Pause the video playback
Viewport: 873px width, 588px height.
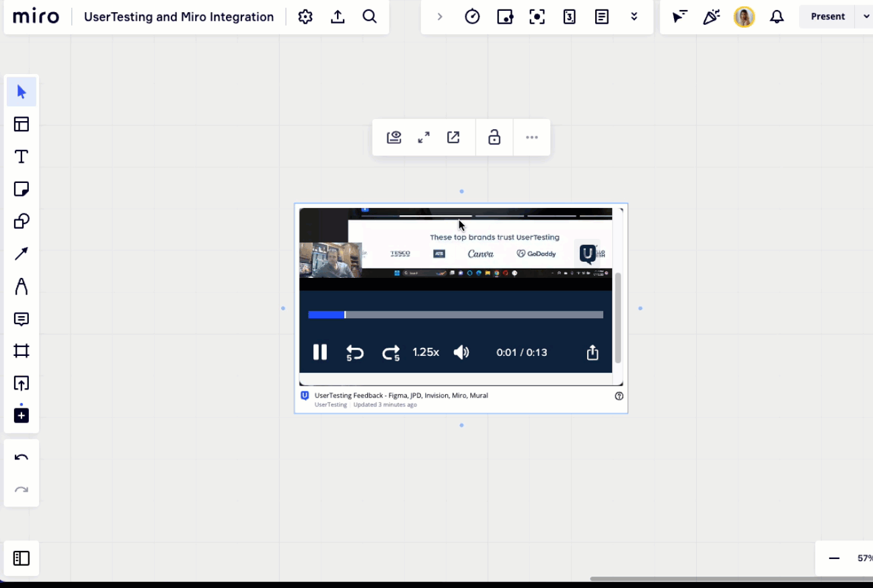click(320, 352)
